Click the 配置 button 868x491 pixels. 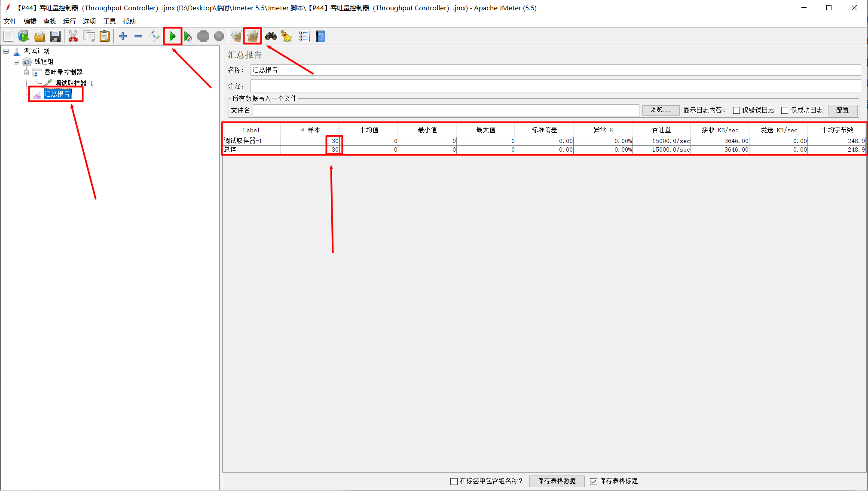pyautogui.click(x=843, y=110)
